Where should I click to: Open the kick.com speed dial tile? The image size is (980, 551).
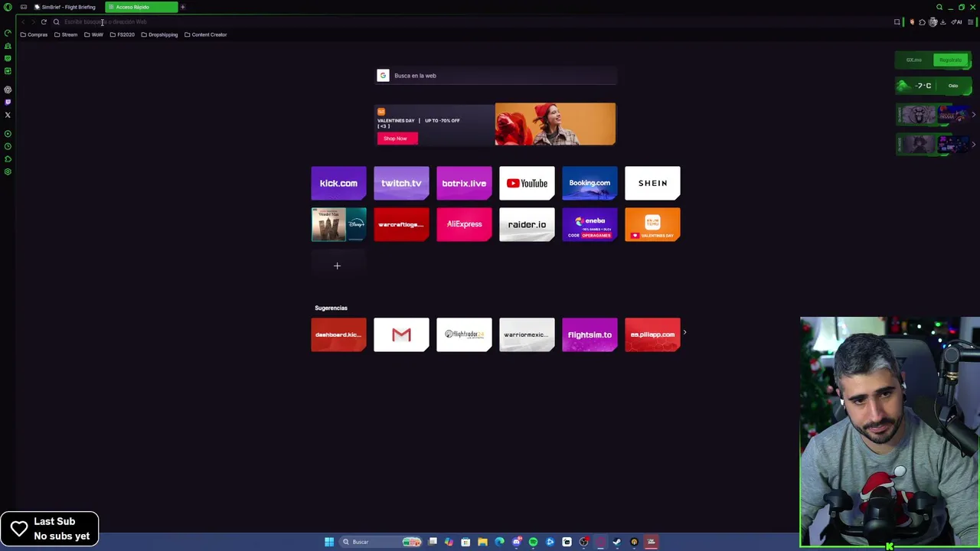[x=338, y=183]
